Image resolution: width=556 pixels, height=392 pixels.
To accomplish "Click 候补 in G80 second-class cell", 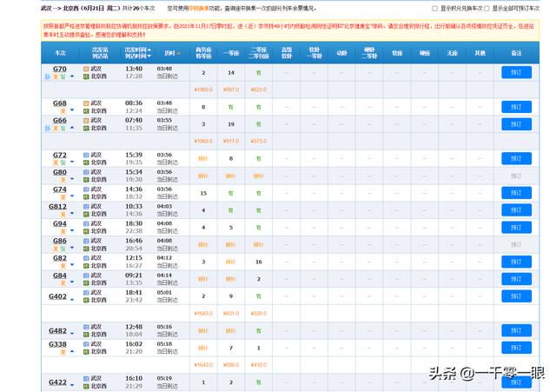I will click(259, 176).
